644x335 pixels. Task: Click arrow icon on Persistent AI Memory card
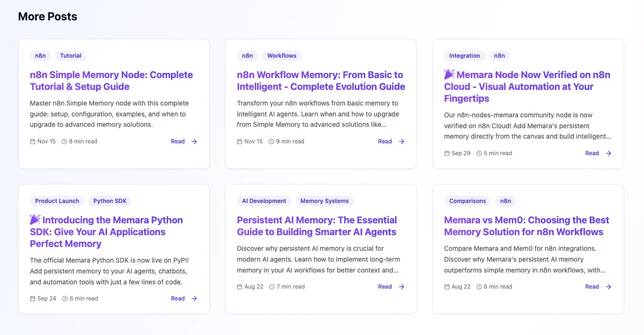pyautogui.click(x=402, y=287)
